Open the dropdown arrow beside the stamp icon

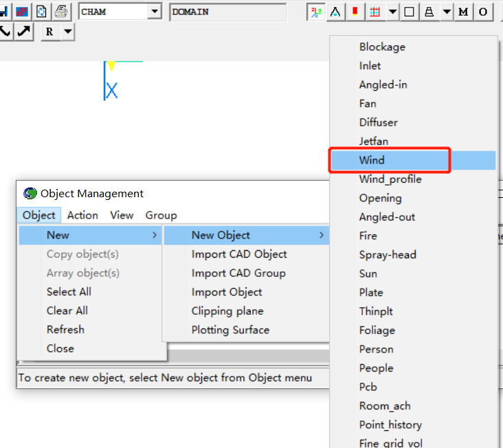tap(447, 12)
